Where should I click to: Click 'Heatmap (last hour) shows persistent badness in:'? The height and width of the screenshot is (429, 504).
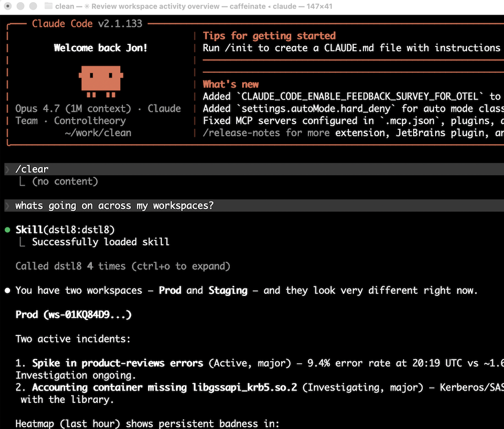[148, 424]
